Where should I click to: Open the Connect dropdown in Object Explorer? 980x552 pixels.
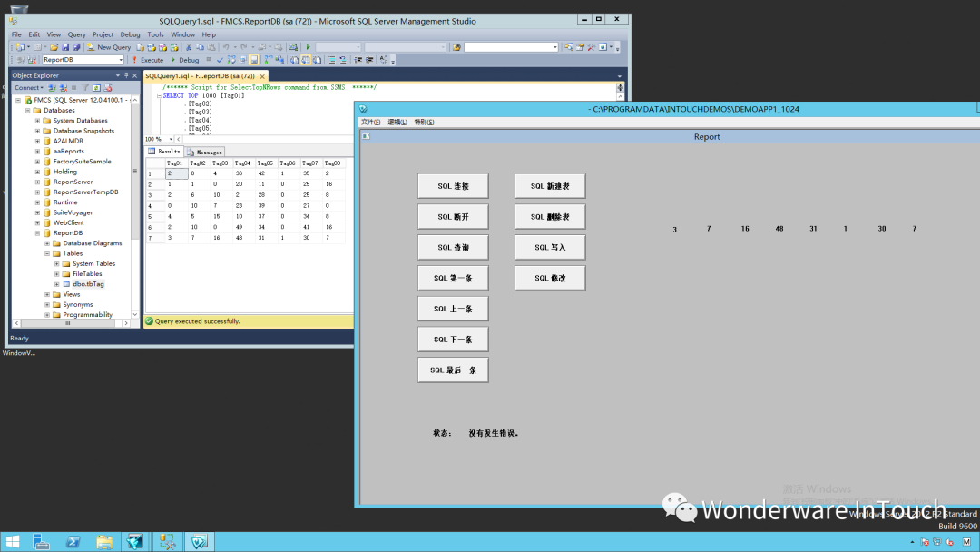click(38, 87)
